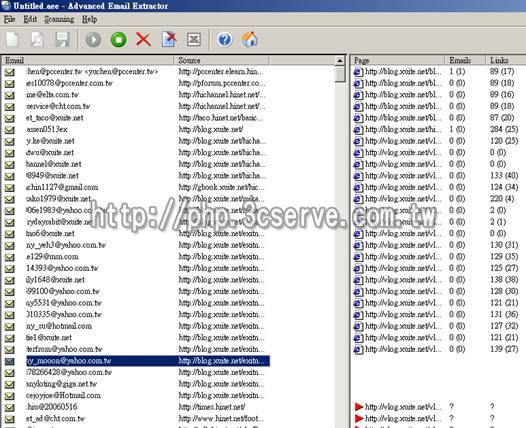This screenshot has width=526, height=428.
Task: Click source http://times.hinet.net/
Action: 212,407
